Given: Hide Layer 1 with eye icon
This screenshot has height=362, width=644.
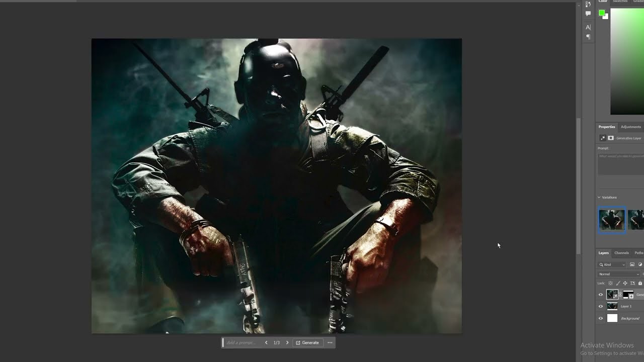Looking at the screenshot, I should click(601, 306).
